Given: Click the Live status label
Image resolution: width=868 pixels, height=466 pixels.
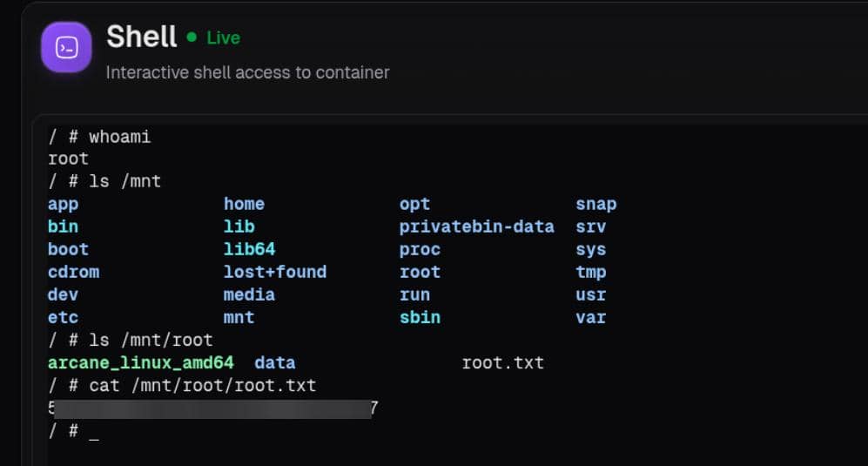Looking at the screenshot, I should (223, 37).
